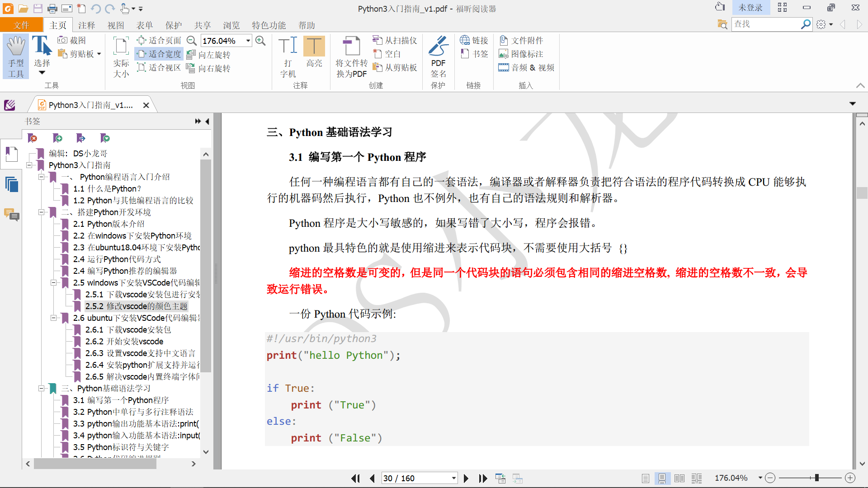Collapse the 2.6 ubuntu VSCode bookmark node
868x488 pixels.
tap(53, 318)
